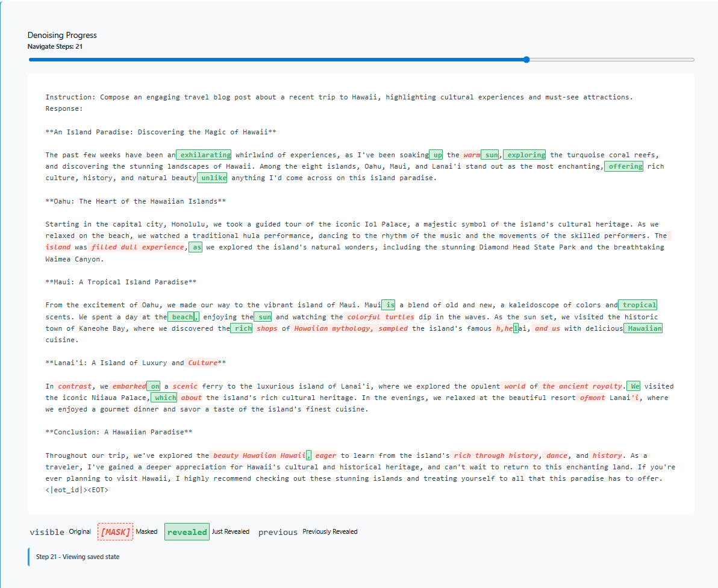Image resolution: width=718 pixels, height=588 pixels.
Task: Select the green "offering" token
Action: coord(623,166)
